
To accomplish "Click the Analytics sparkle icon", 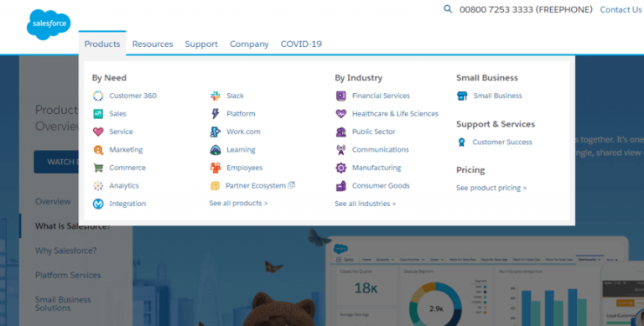I will (98, 185).
